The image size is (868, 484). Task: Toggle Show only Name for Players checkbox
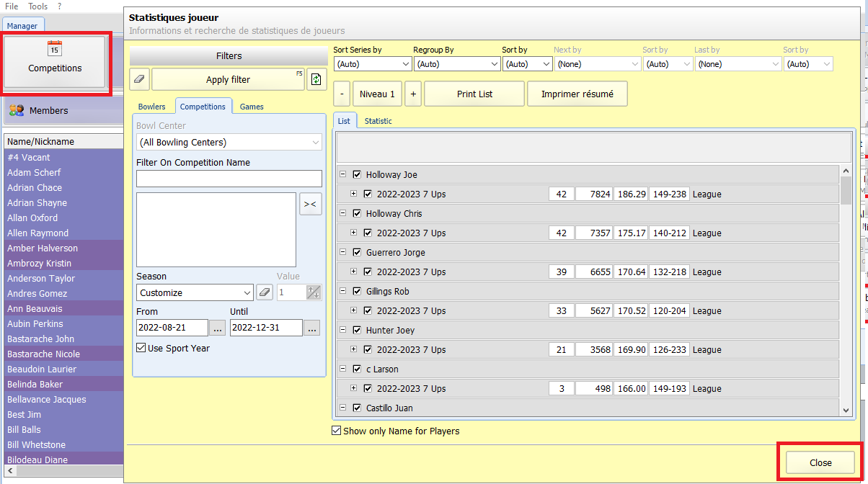[336, 431]
